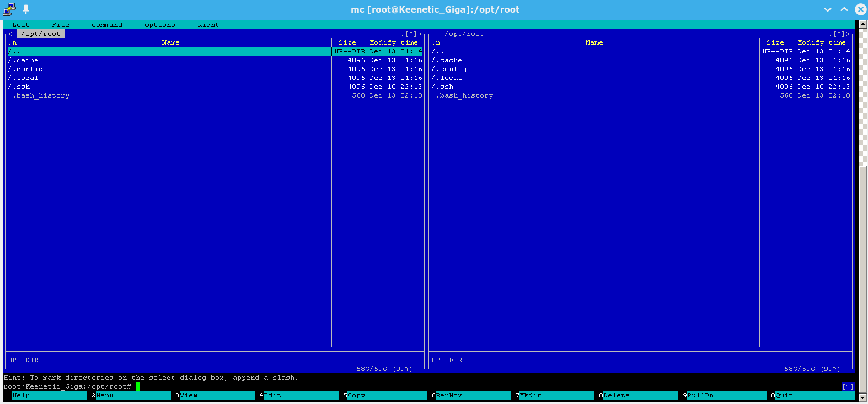Screen dimensions: 868x404
Task: Click the 5 Copy function key
Action: point(385,395)
